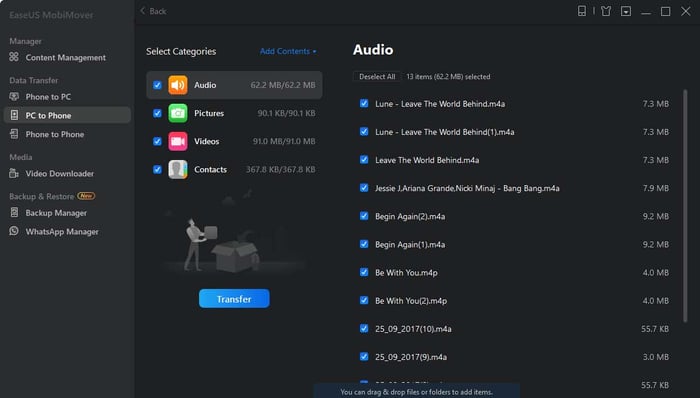Uncheck Begin Again(1).m4a checkbox
700x398 pixels.
[x=364, y=244]
